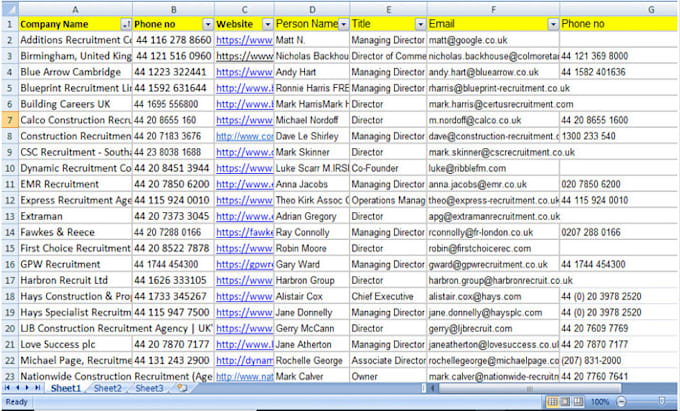Select row 7 header
Viewport: 680px width, 411px height.
[10, 120]
